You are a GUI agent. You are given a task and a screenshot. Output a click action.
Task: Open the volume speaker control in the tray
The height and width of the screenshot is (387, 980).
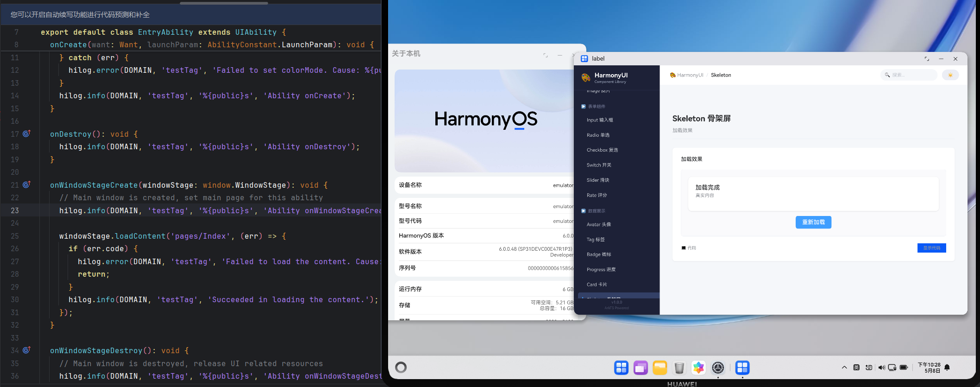click(881, 368)
